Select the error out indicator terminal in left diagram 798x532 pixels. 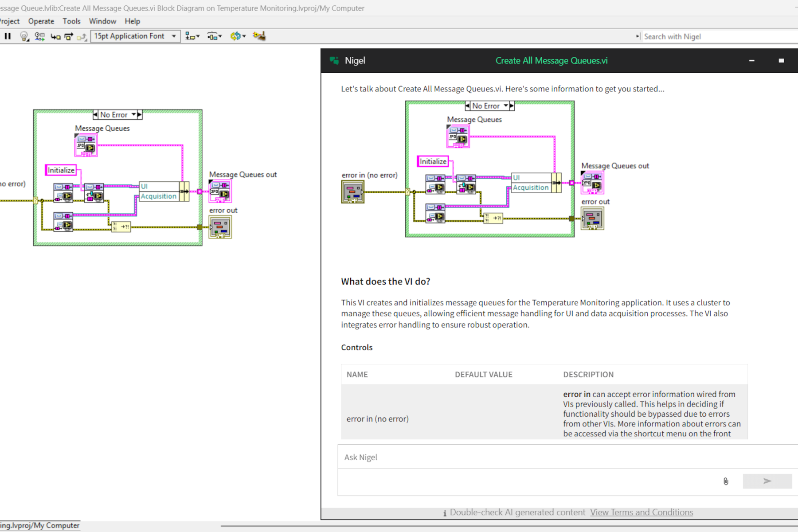point(220,227)
